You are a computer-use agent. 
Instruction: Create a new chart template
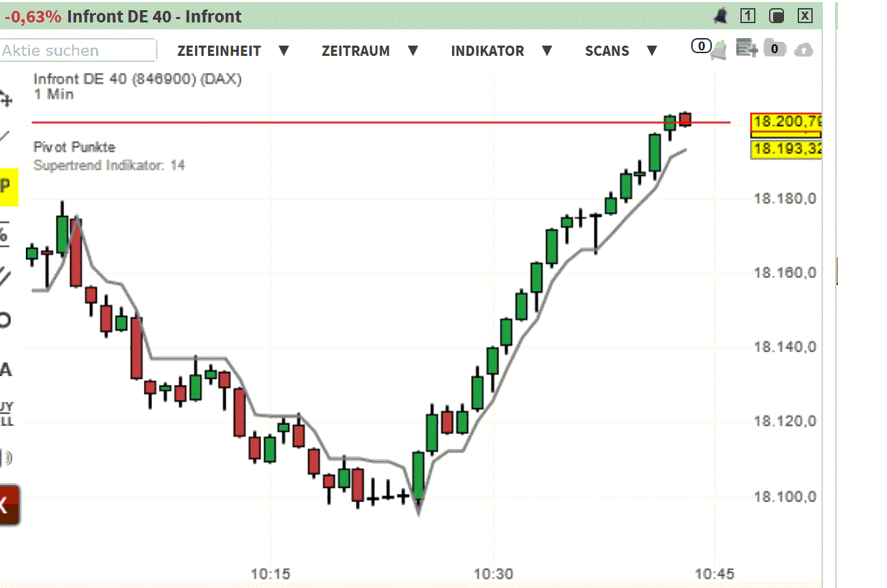tap(746, 50)
